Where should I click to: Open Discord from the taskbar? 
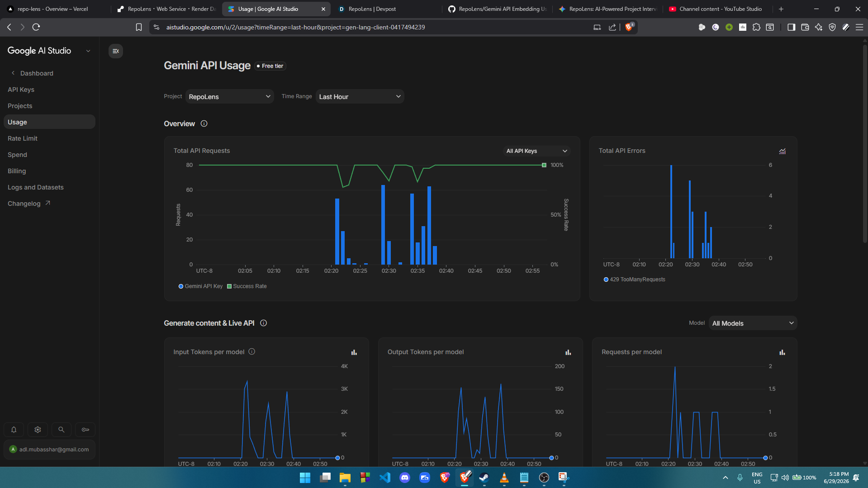[x=405, y=478]
